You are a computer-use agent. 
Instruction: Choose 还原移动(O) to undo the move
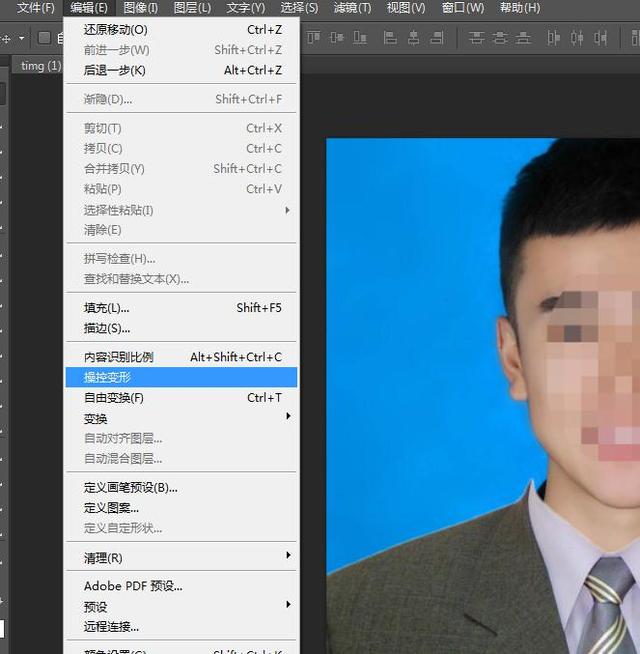pos(181,30)
